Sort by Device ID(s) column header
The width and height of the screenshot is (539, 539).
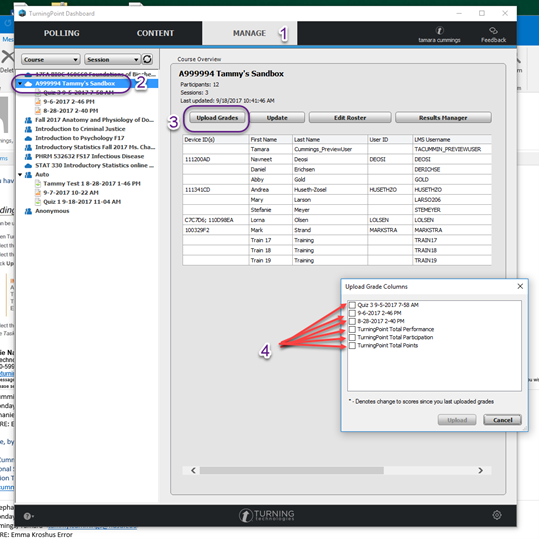tap(216, 140)
